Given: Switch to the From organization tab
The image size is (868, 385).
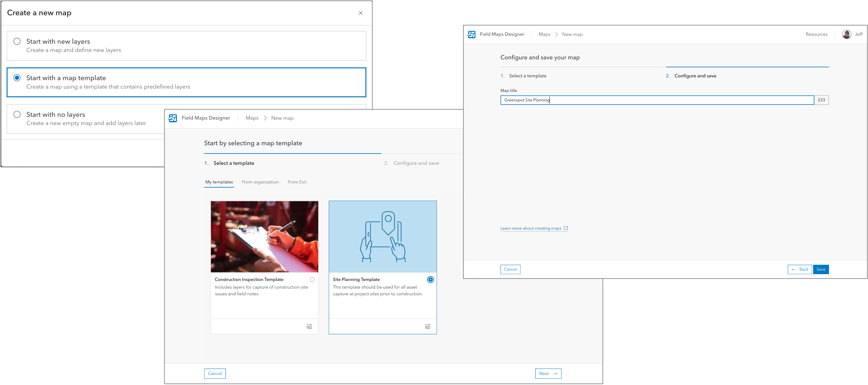Looking at the screenshot, I should pyautogui.click(x=260, y=182).
